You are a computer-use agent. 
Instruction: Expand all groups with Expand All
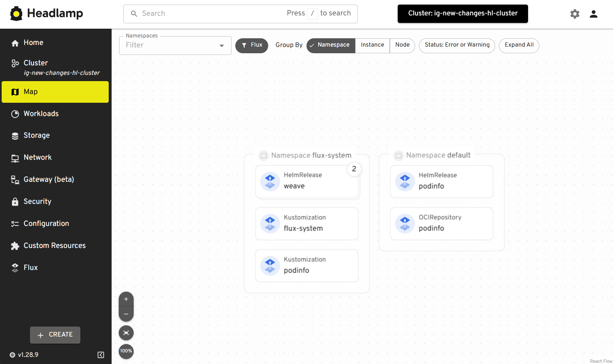coord(519,45)
